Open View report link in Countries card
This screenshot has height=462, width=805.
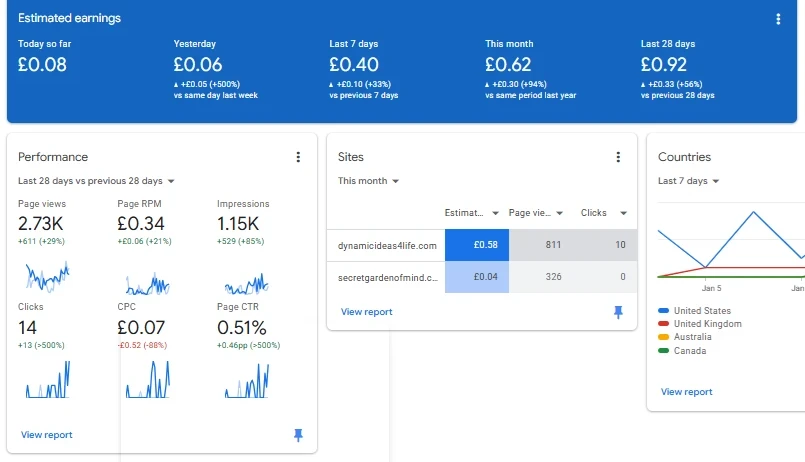click(686, 392)
